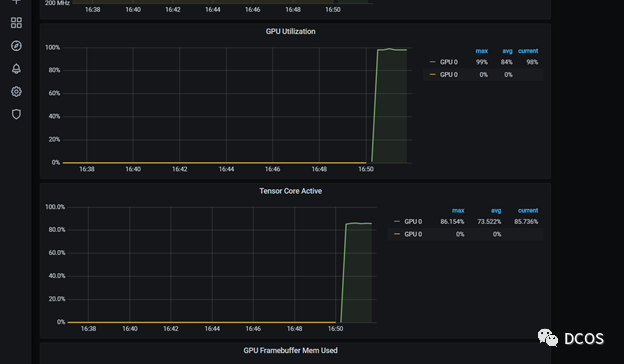This screenshot has height=364, width=624.
Task: Open the Alerting bell icon
Action: pos(16,69)
